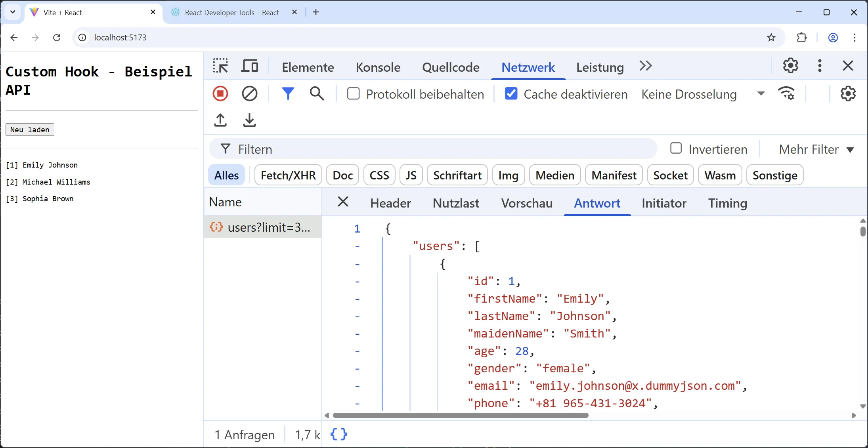Click the Name column header
868x448 pixels.
click(x=263, y=202)
